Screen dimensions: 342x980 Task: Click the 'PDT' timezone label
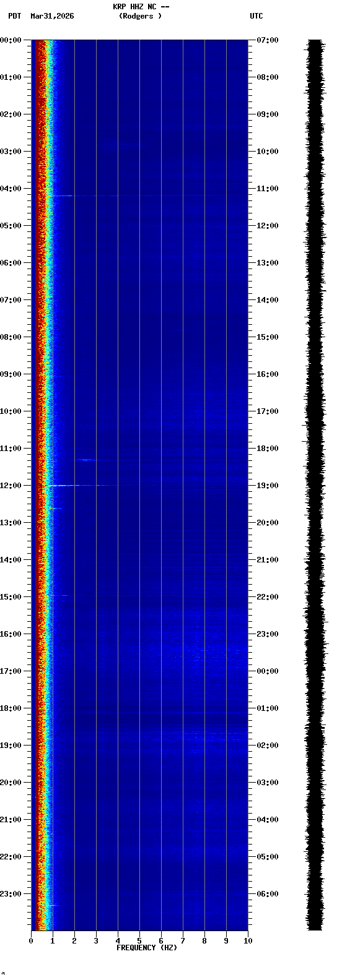[x=14, y=16]
